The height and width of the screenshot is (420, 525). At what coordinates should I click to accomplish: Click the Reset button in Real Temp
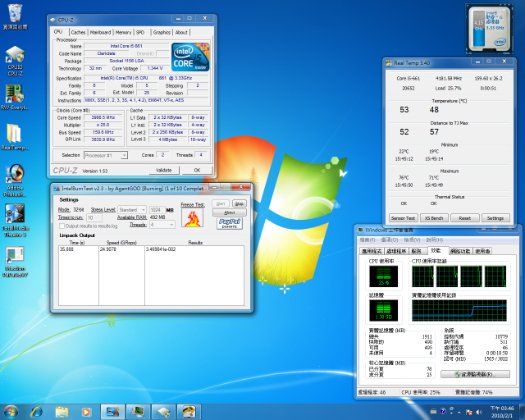(x=465, y=218)
